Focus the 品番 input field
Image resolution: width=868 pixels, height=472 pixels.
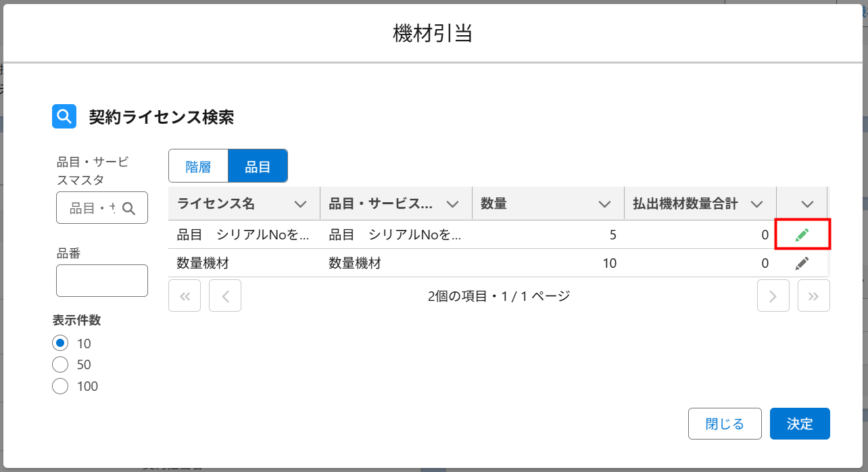coord(102,281)
